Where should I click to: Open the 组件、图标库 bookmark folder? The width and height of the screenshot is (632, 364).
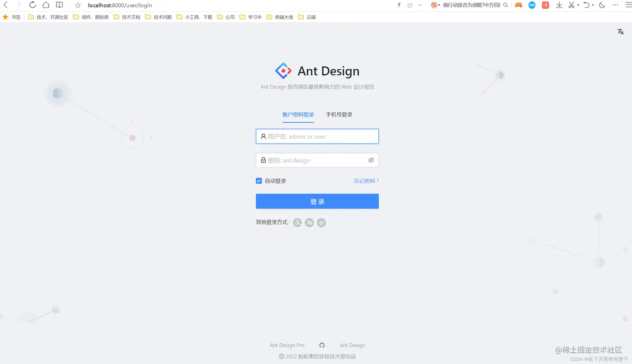tap(91, 17)
